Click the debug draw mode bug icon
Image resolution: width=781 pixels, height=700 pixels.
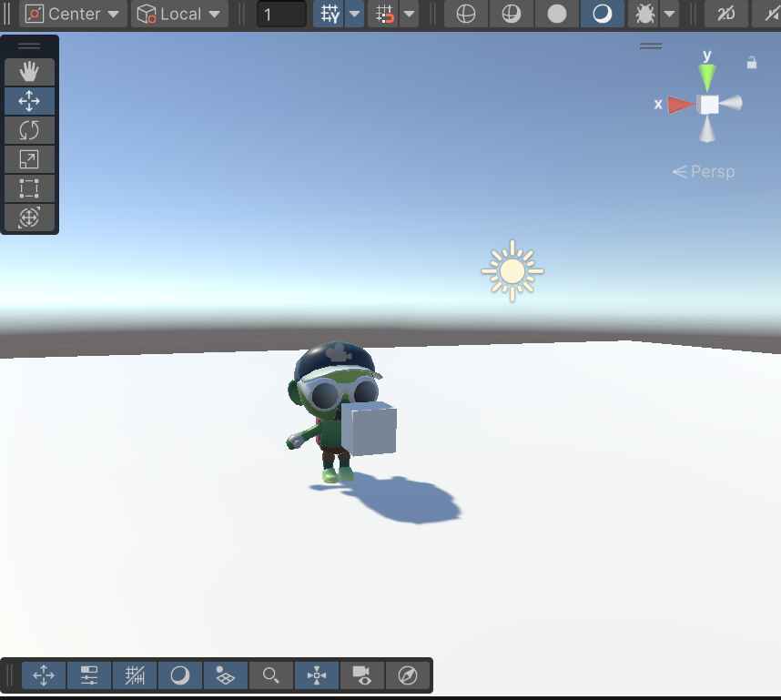pos(644,14)
